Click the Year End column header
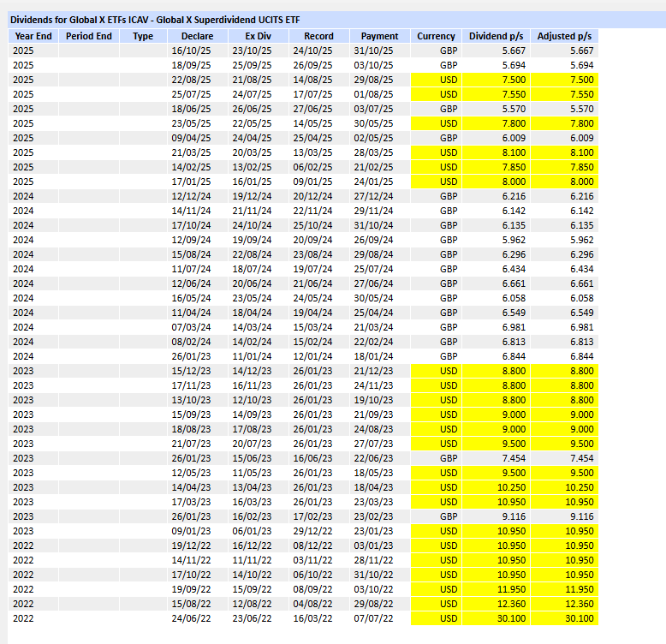Viewport: 666px width, 644px height. click(33, 36)
